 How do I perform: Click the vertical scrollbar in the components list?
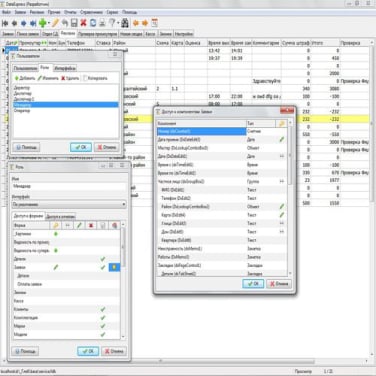pos(290,197)
